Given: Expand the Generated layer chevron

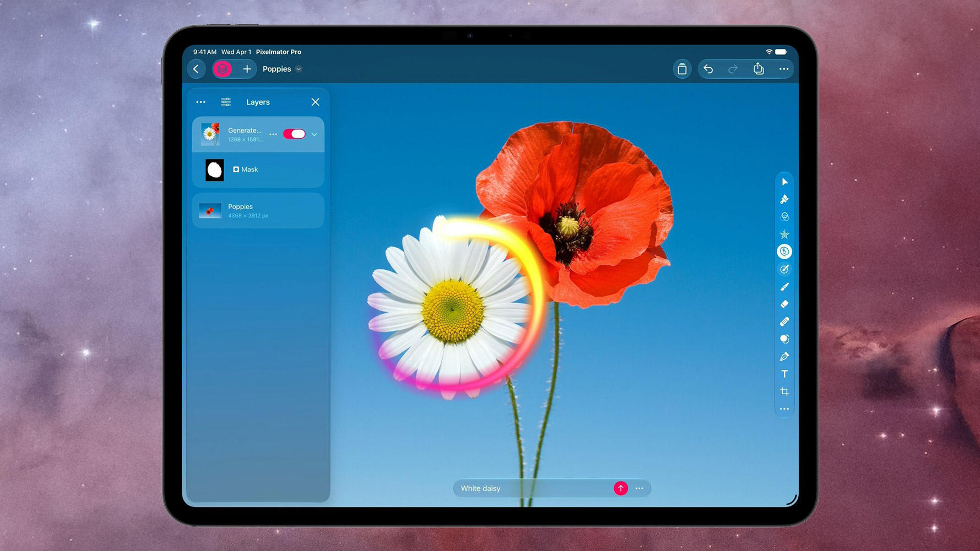Looking at the screenshot, I should click(x=315, y=134).
